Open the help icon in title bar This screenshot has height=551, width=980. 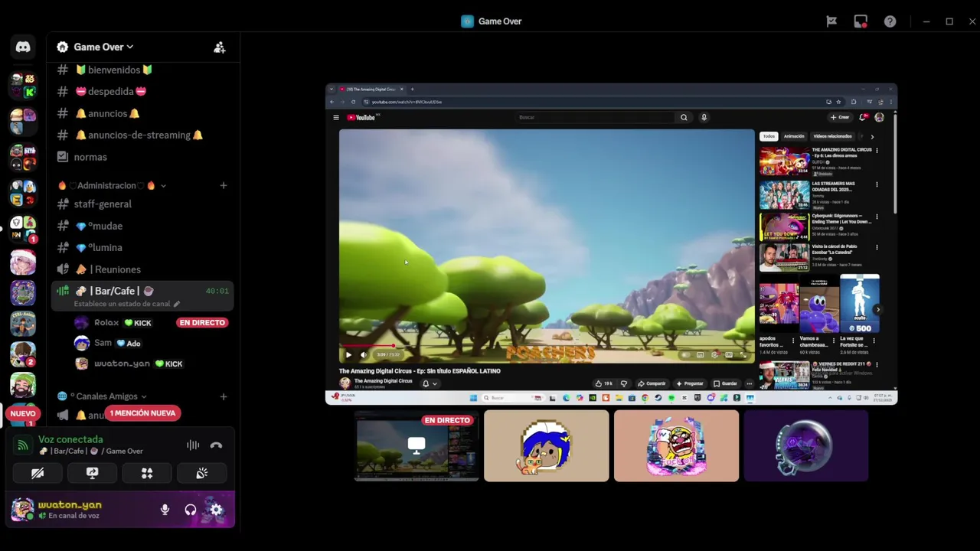pyautogui.click(x=890, y=21)
